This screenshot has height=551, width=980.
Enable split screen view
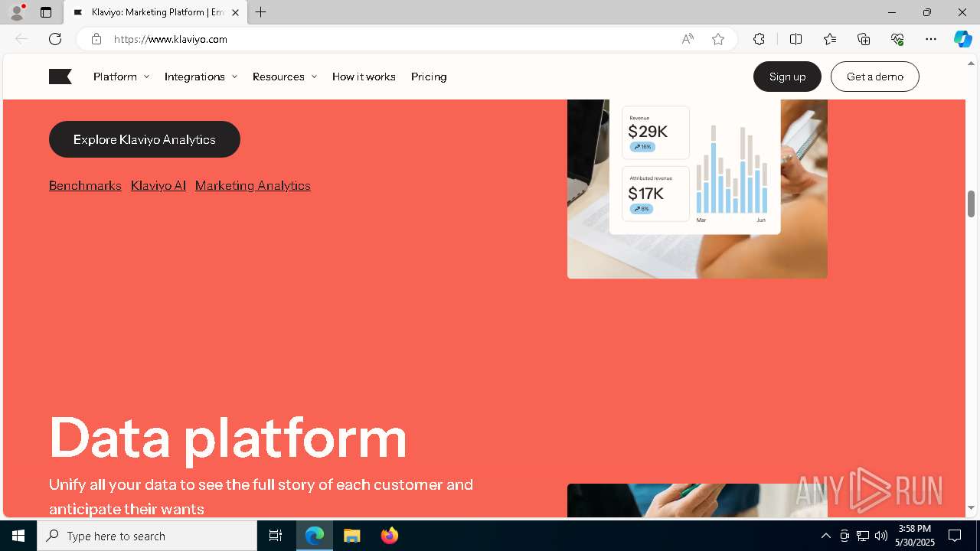[795, 39]
